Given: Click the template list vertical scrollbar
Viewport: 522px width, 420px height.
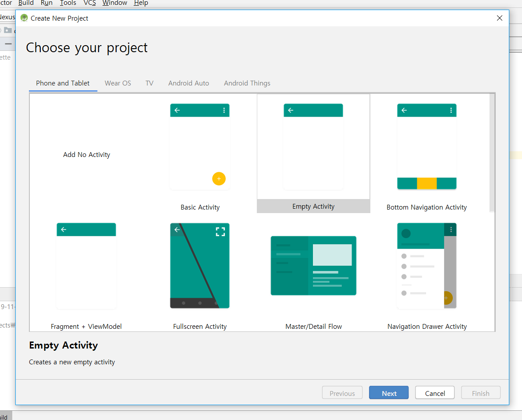Looking at the screenshot, I should (x=492, y=153).
